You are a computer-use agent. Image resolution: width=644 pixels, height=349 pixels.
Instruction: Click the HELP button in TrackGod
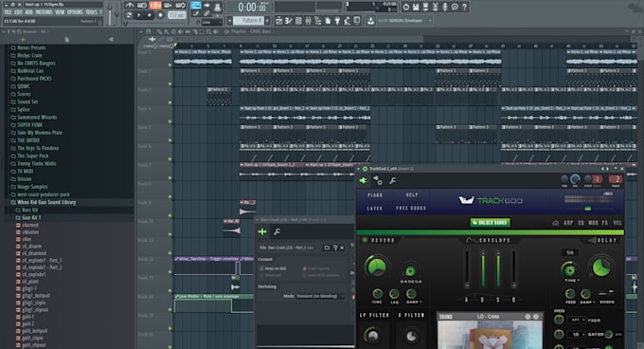pos(412,194)
